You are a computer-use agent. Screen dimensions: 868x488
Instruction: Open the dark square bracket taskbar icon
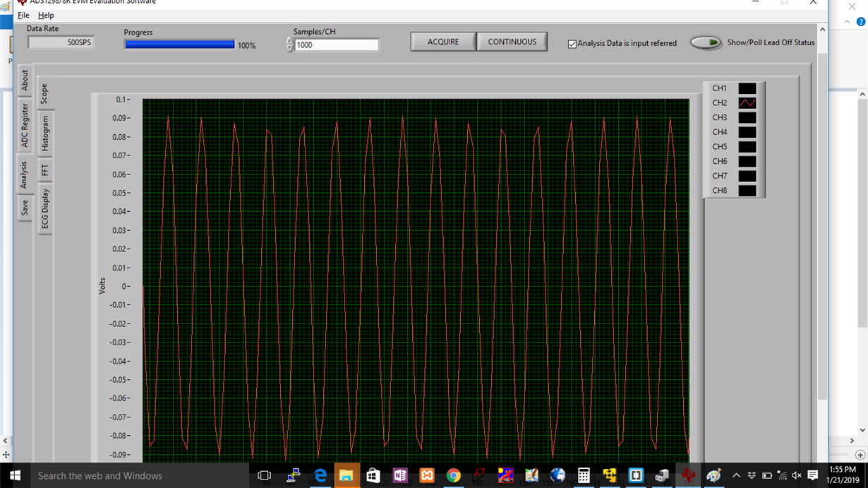636,476
